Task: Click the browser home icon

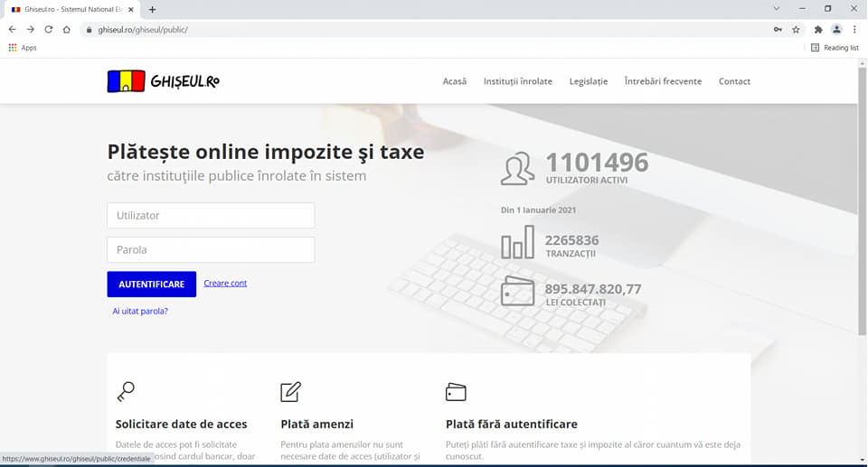Action: (67, 30)
